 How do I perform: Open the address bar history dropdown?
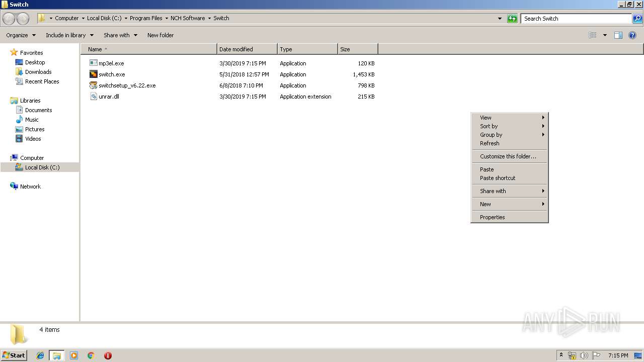point(500,19)
